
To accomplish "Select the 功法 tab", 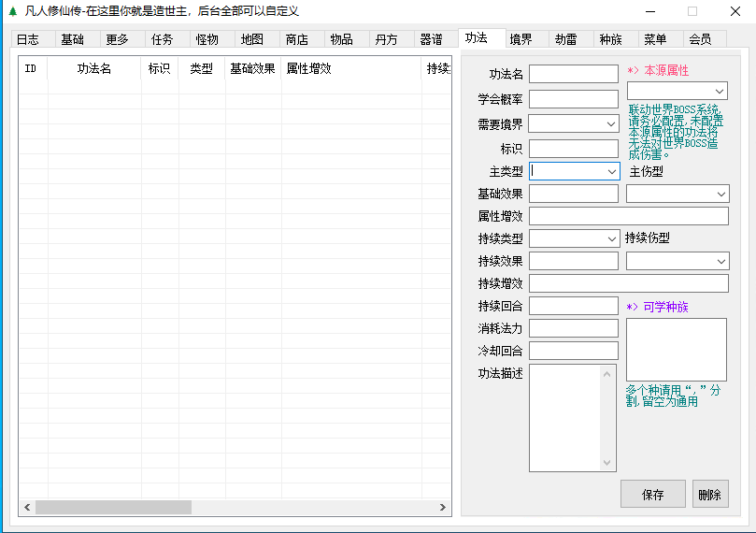I will pos(481,37).
